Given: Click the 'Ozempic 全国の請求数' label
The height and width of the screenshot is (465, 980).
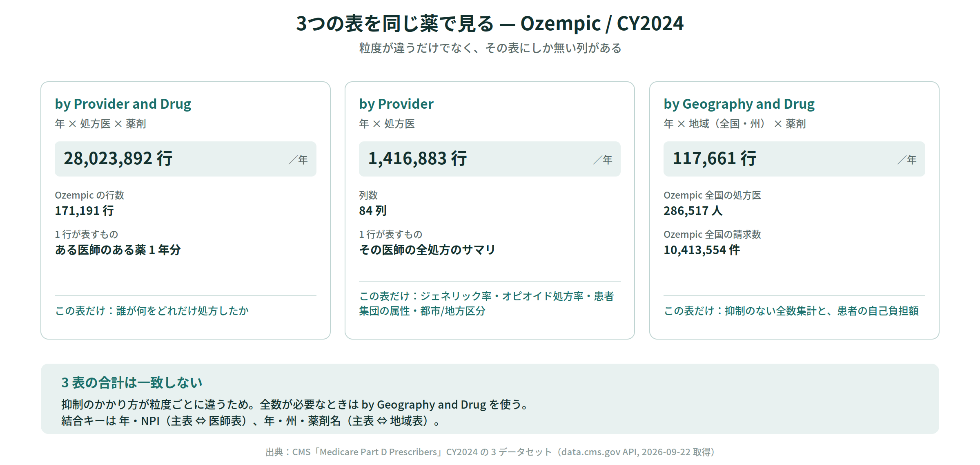Looking at the screenshot, I should coord(712,235).
